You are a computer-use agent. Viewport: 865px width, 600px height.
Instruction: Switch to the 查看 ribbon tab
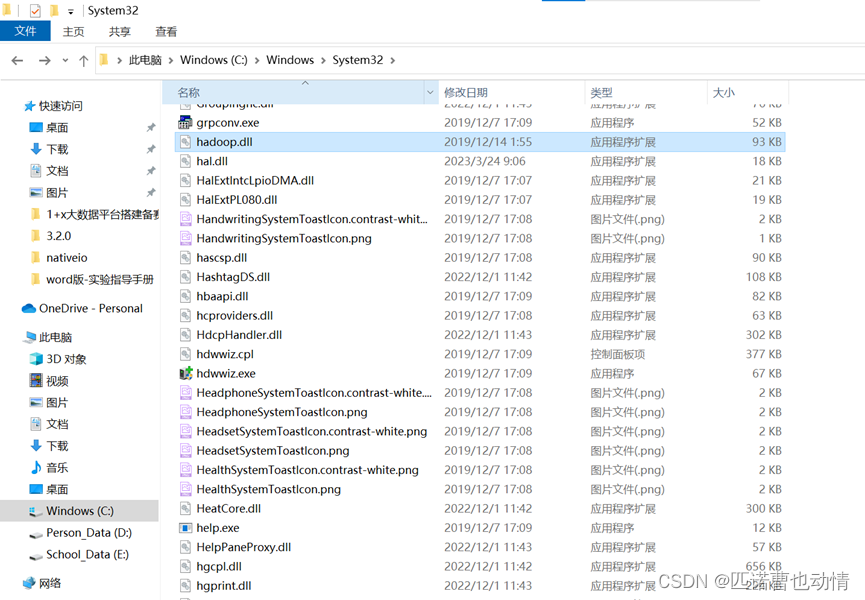click(x=166, y=31)
